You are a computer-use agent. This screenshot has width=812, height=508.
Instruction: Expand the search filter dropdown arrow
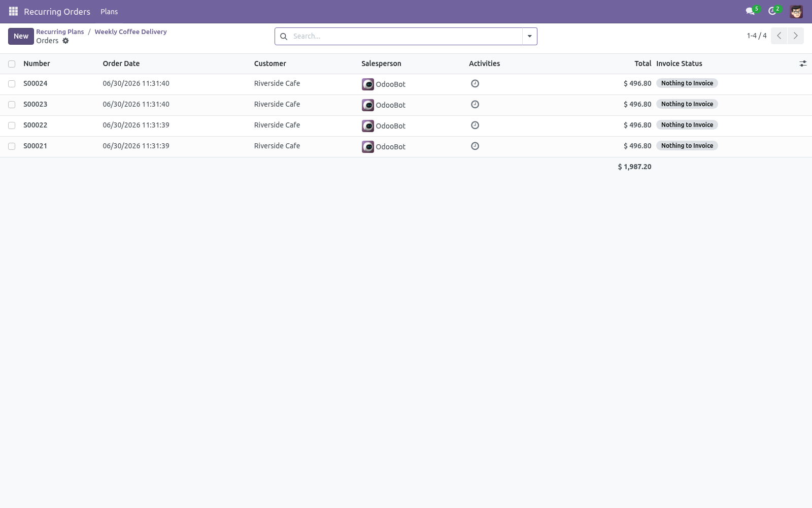[529, 36]
